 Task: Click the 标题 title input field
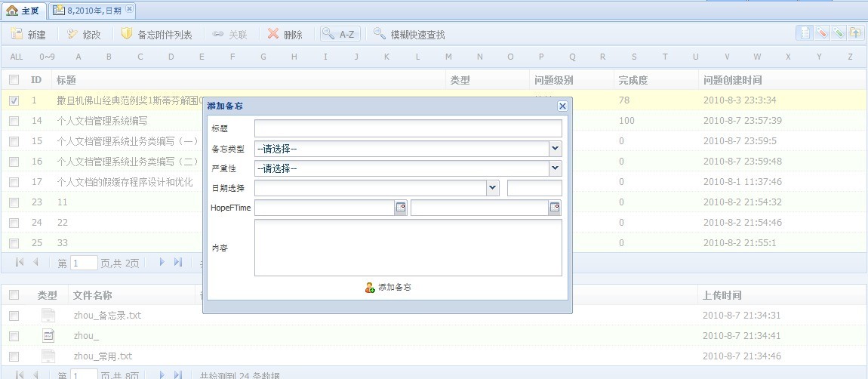(408, 128)
